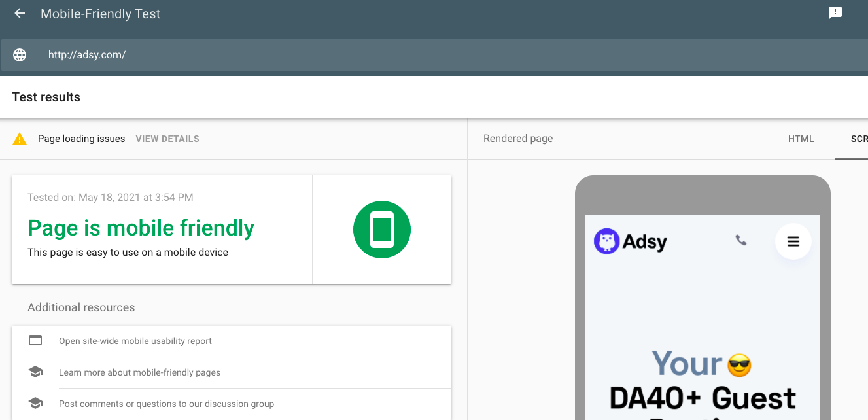Click the Rendered page label

click(518, 139)
